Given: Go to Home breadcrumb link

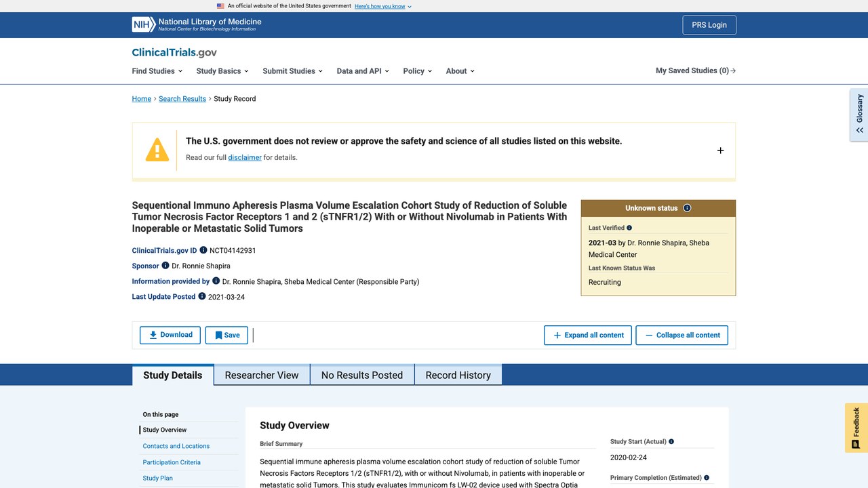Looking at the screenshot, I should coord(142,99).
